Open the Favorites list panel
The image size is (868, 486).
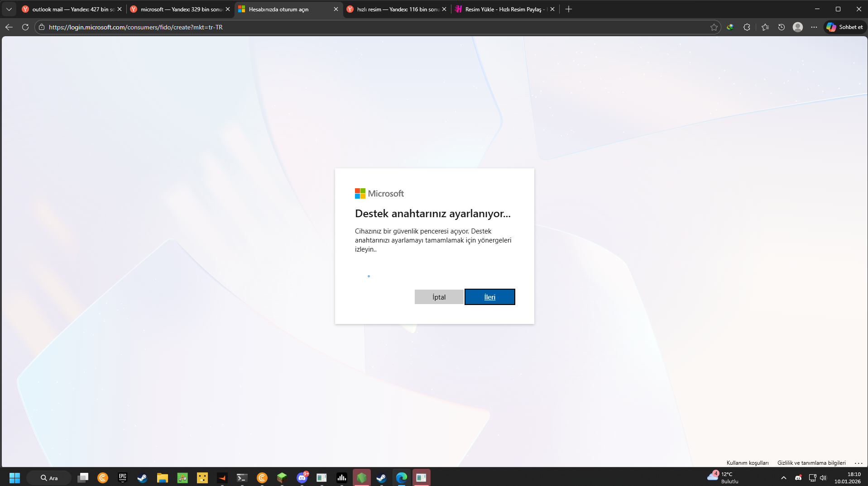[x=765, y=27]
